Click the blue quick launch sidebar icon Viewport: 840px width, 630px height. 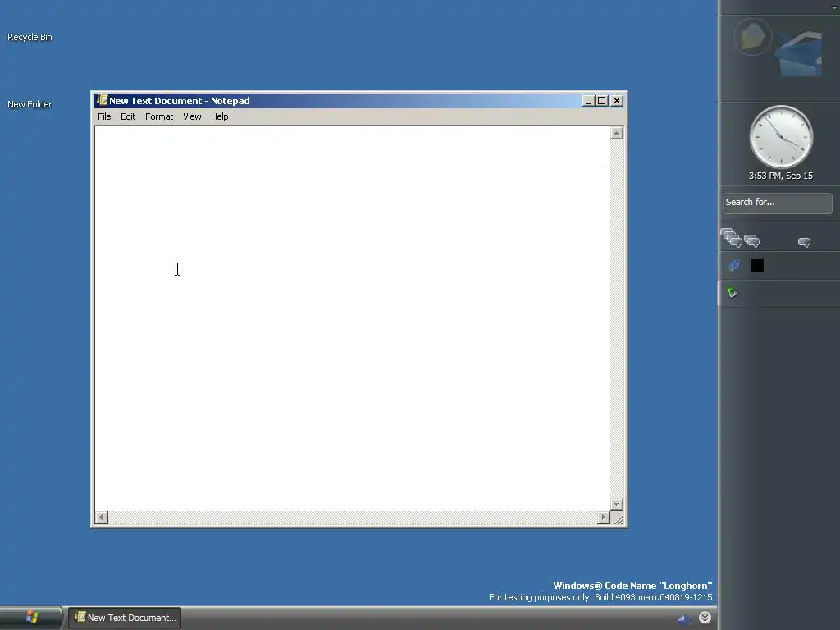[x=734, y=265]
